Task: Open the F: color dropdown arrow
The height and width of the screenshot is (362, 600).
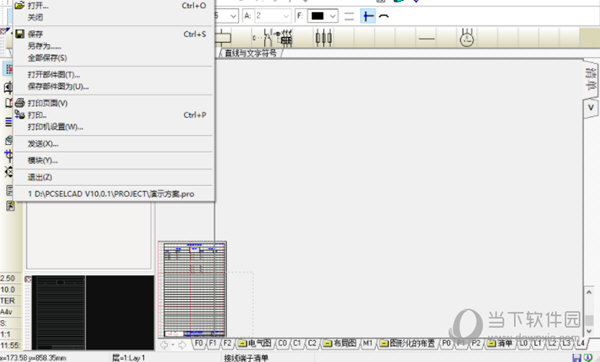Action: 333,16
